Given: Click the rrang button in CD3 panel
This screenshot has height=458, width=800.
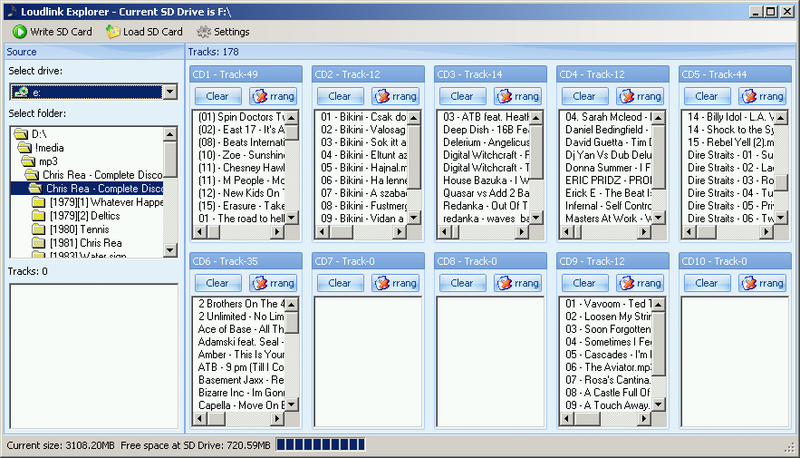Looking at the screenshot, I should tap(518, 96).
